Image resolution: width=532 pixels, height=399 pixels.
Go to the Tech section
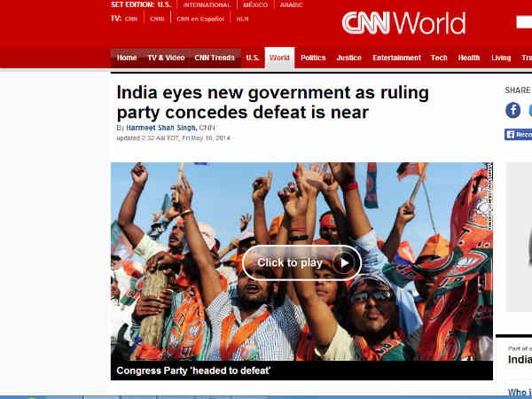[439, 58]
